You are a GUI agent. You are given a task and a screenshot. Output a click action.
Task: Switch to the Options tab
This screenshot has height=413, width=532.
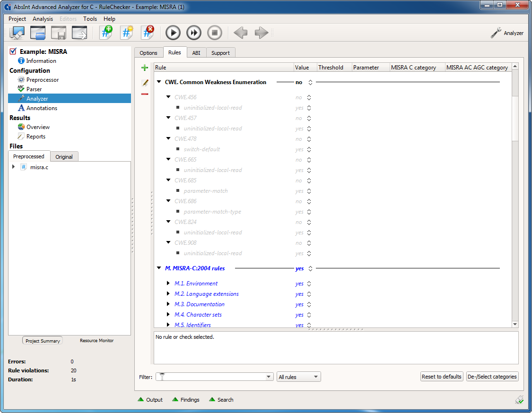pos(148,53)
